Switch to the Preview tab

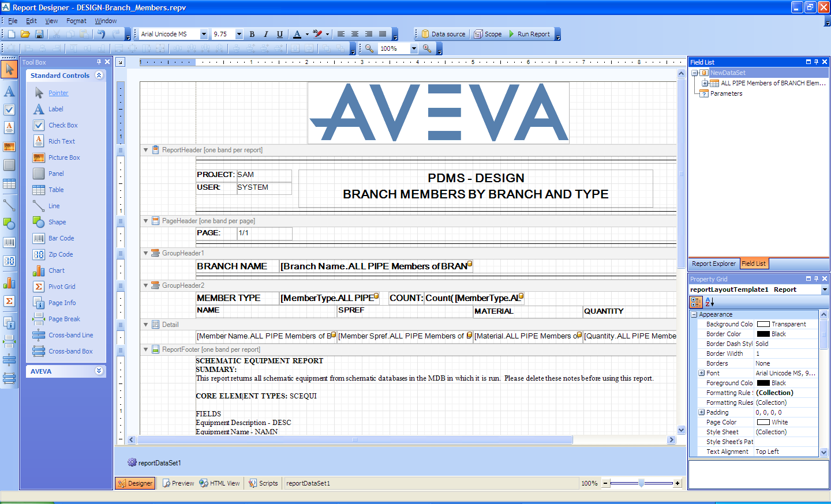click(178, 483)
